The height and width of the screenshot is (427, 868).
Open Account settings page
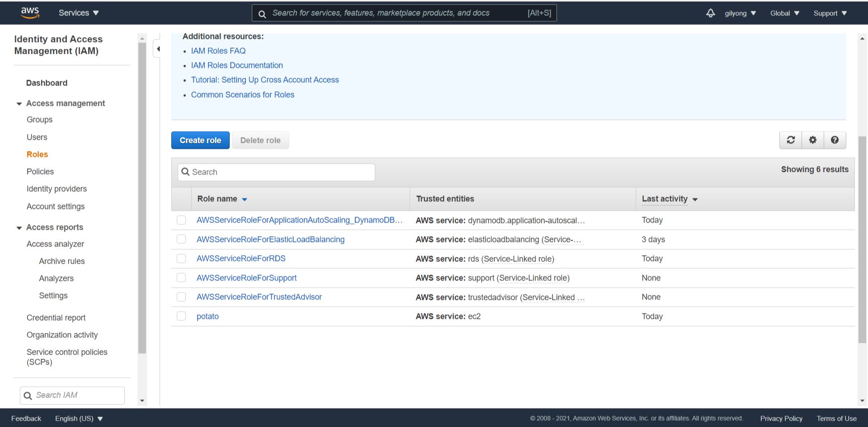[56, 206]
